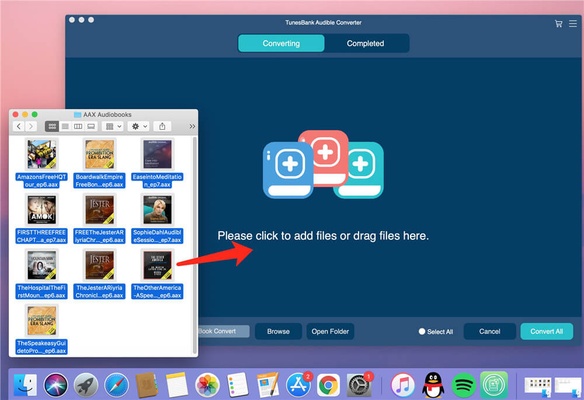Click the FREETheJesterARiyriaChr..._ep6.aax file name
Screen dimensions: 584x400
point(99,236)
